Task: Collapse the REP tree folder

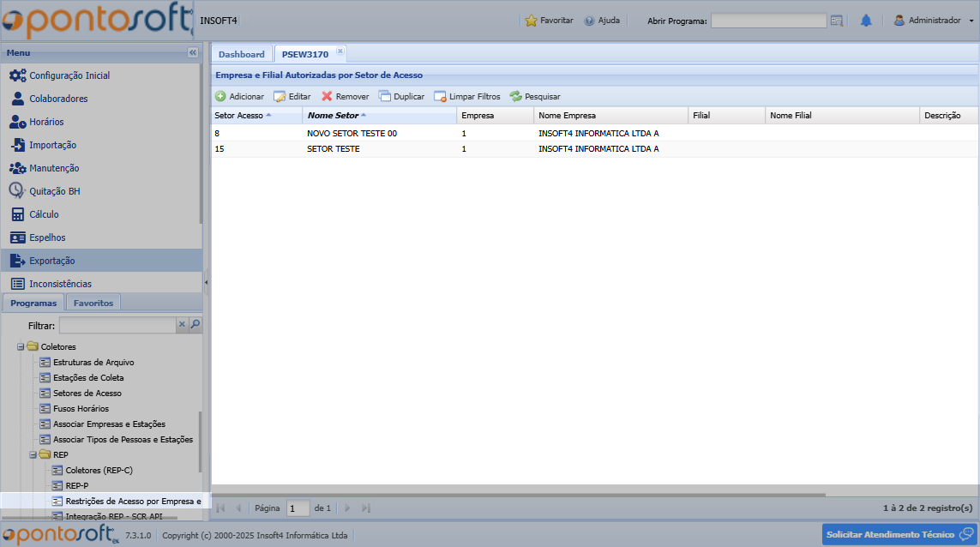Action: 33,455
